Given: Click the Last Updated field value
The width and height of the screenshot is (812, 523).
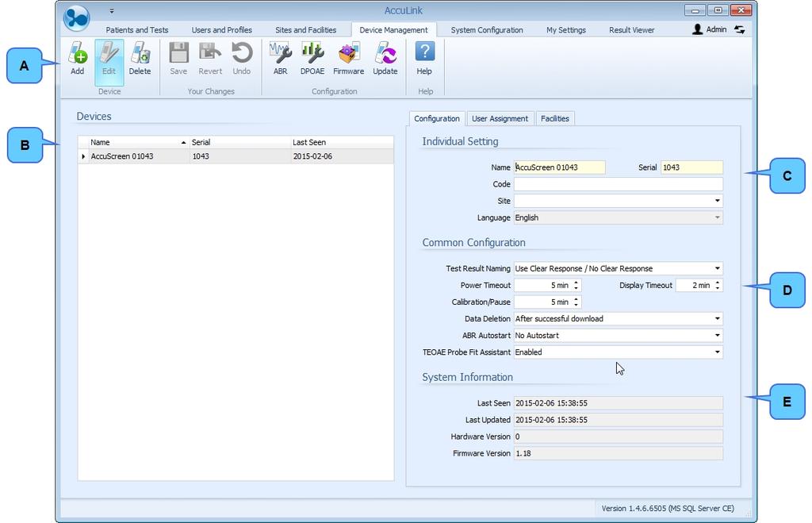Looking at the screenshot, I should pos(619,420).
